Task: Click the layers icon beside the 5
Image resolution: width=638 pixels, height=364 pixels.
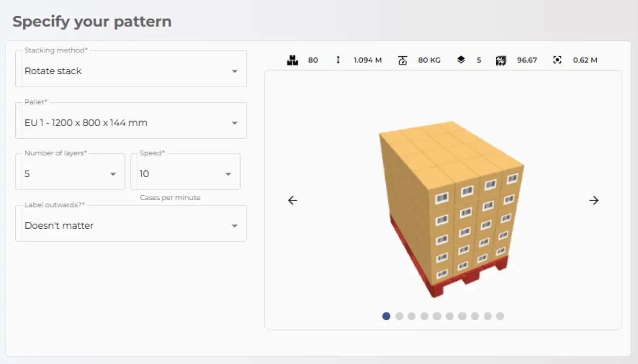Action: tap(461, 60)
